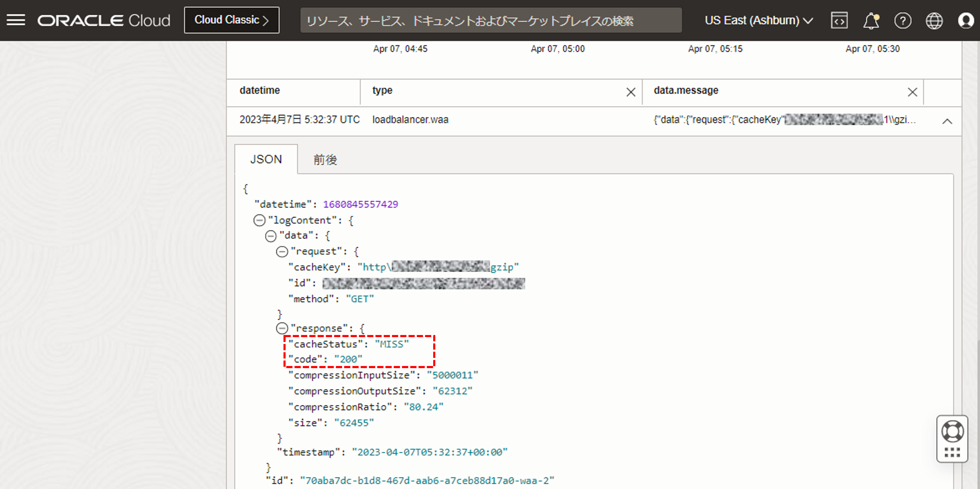Focus the resource search field
The image size is (980, 489).
click(x=491, y=20)
